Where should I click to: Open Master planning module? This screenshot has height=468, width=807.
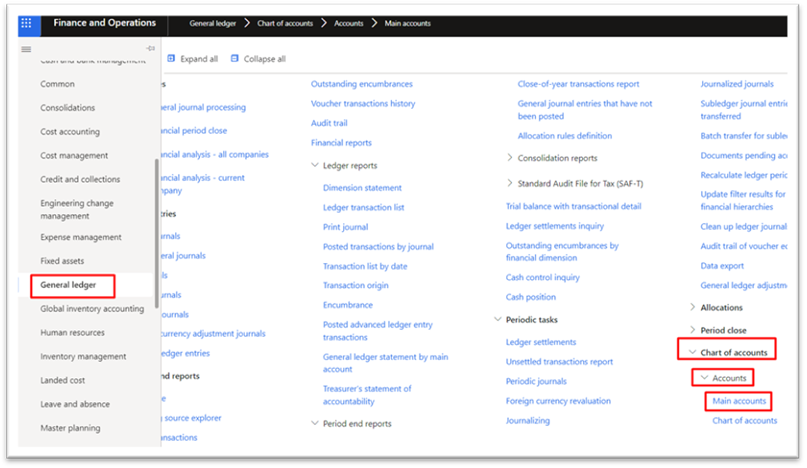click(71, 428)
